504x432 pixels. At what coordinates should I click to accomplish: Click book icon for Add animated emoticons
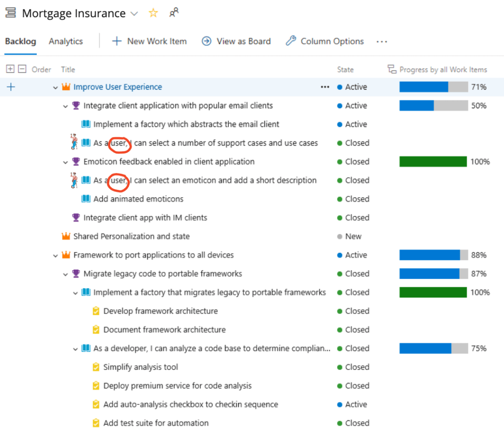point(86,199)
